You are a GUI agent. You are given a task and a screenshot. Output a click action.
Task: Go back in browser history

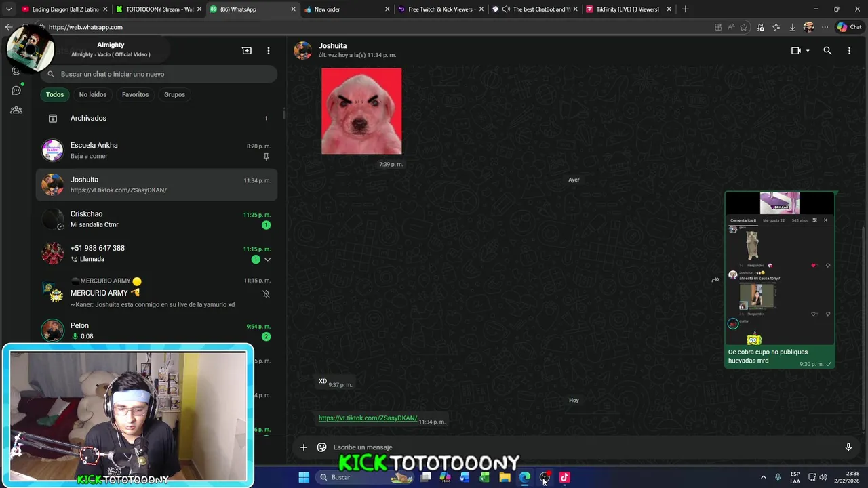coord(8,27)
